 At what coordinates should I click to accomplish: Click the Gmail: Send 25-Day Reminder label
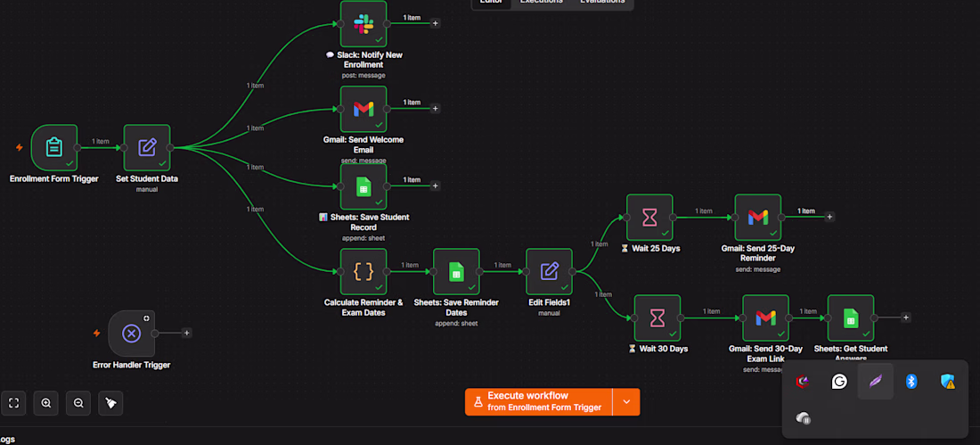point(758,253)
